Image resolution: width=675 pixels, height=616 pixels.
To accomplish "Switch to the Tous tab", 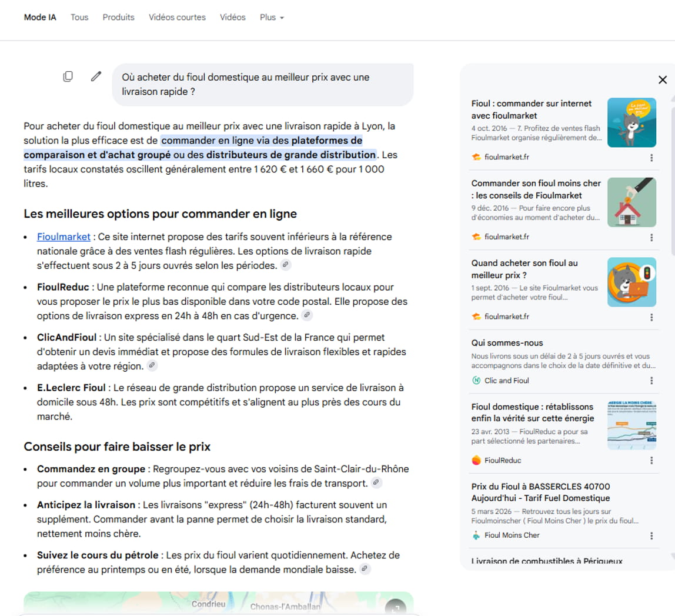I will pyautogui.click(x=79, y=17).
